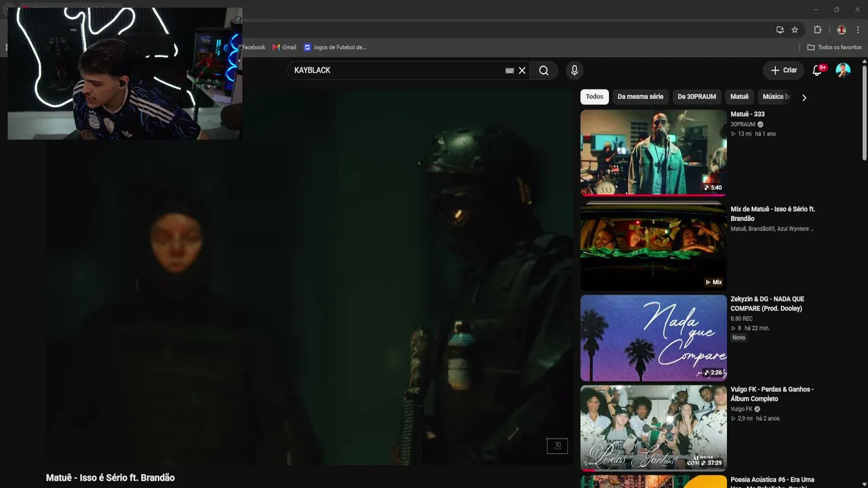This screenshot has width=868, height=488.
Task: Click Matuê - Isso é Sério ft. Brandão title
Action: point(111,478)
